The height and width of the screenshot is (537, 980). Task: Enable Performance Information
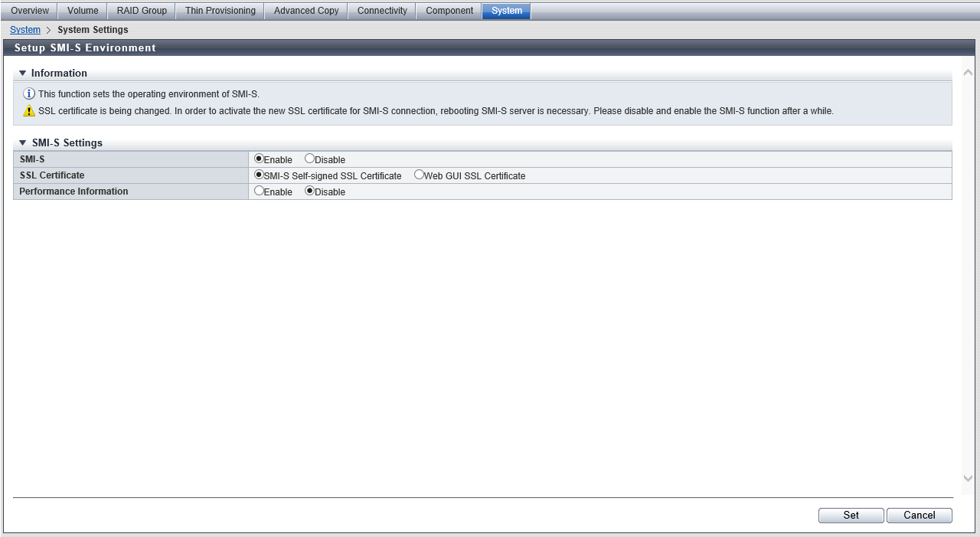click(260, 192)
